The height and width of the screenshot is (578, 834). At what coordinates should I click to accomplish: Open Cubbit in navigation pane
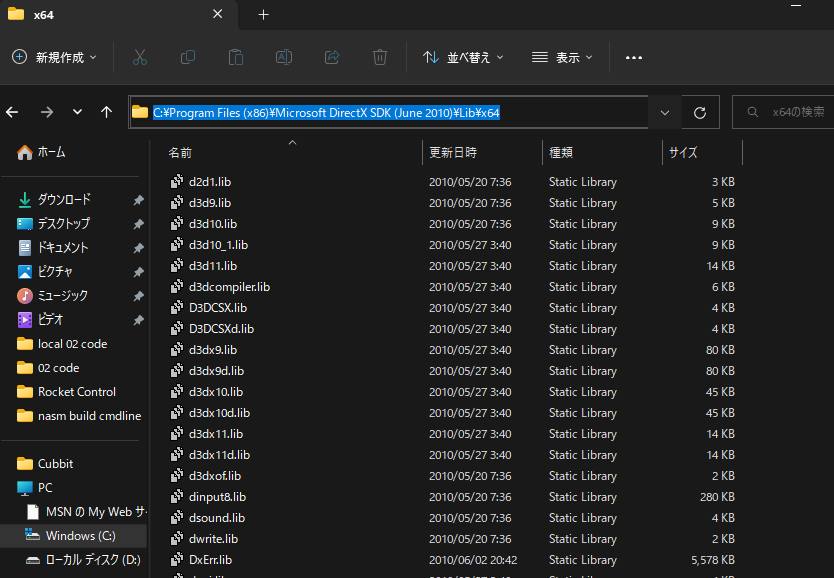[55, 464]
